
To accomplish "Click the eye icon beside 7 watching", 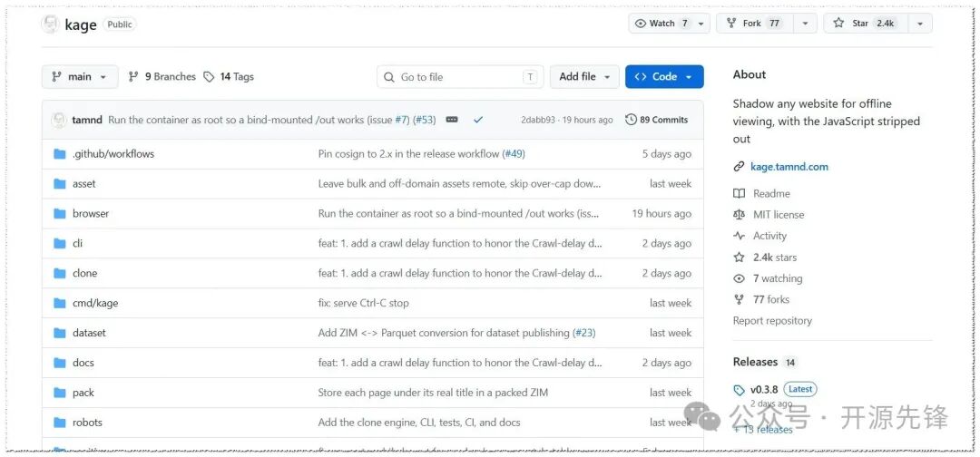I will (740, 278).
